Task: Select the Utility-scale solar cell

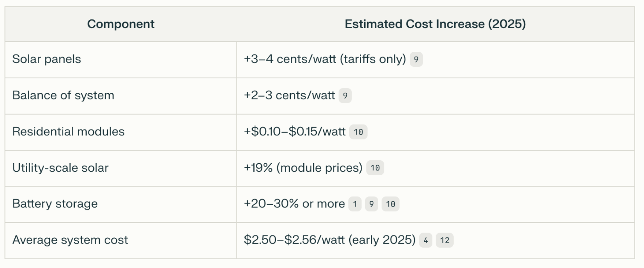Action: 121,168
